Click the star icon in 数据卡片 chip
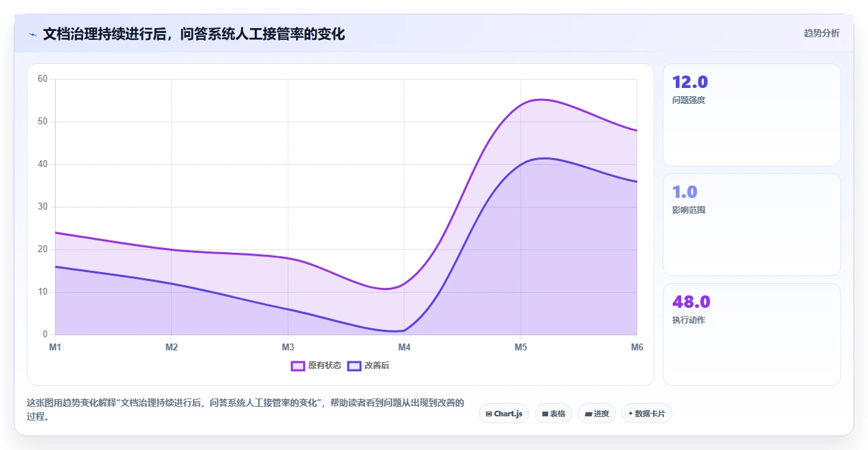 pyautogui.click(x=630, y=414)
